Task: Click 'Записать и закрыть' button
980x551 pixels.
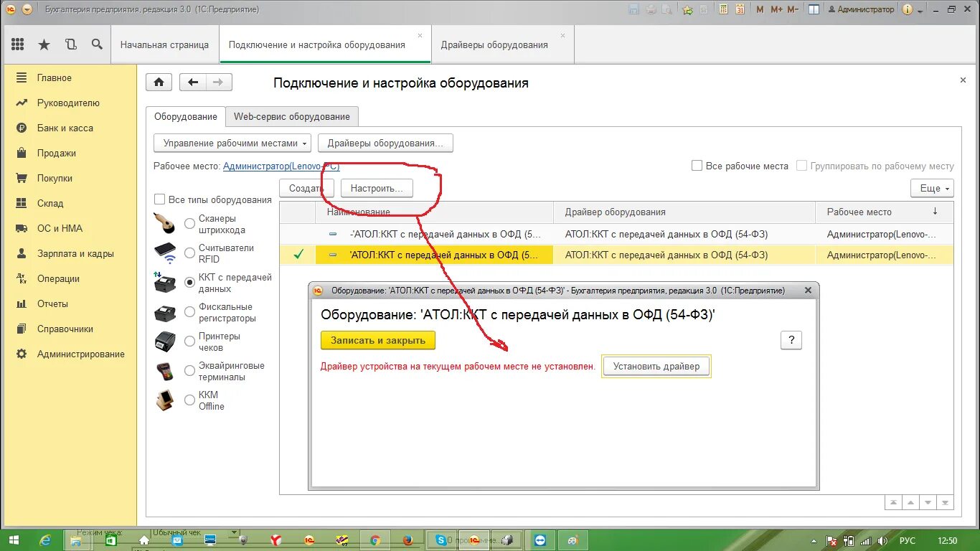Action: click(378, 340)
